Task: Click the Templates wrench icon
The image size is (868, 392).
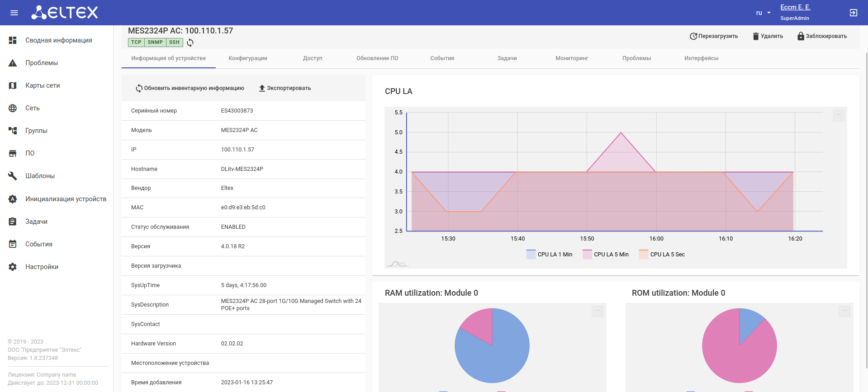Action: [13, 176]
